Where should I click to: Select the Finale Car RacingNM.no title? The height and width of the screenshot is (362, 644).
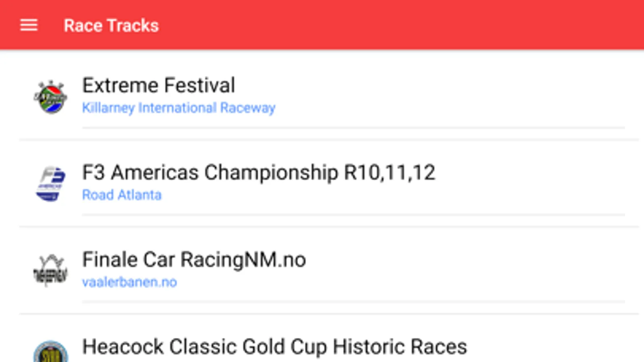pyautogui.click(x=194, y=259)
